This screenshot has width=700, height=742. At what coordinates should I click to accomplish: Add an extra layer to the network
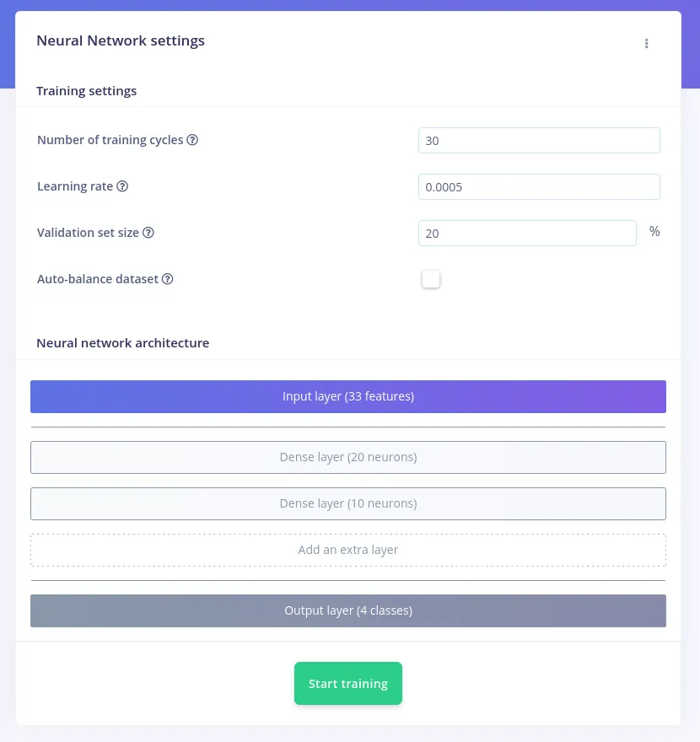[348, 549]
